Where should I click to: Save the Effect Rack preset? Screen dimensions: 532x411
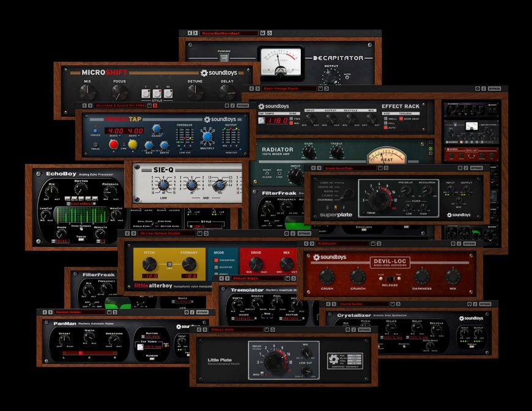point(320,89)
